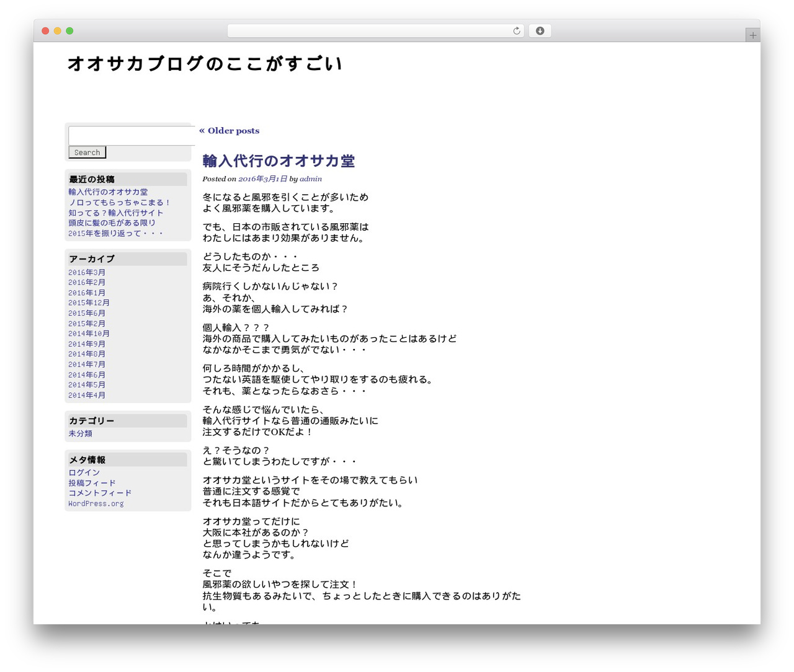Go to « Older posts

(230, 131)
